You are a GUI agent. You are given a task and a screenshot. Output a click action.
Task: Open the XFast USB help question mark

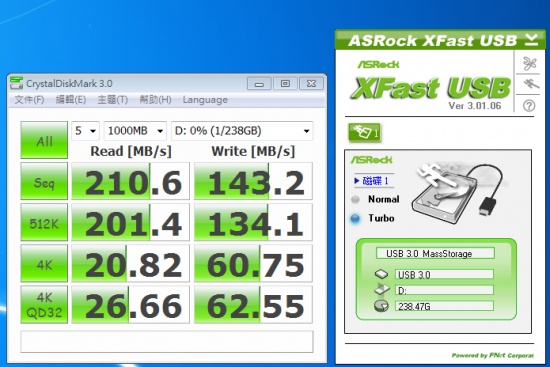point(529,105)
